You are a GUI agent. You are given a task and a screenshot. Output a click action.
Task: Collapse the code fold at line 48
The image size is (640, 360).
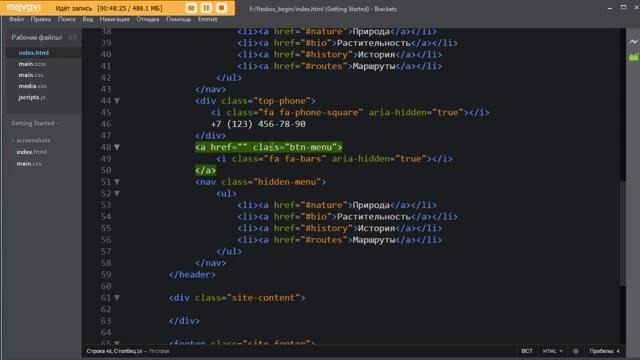(x=117, y=147)
